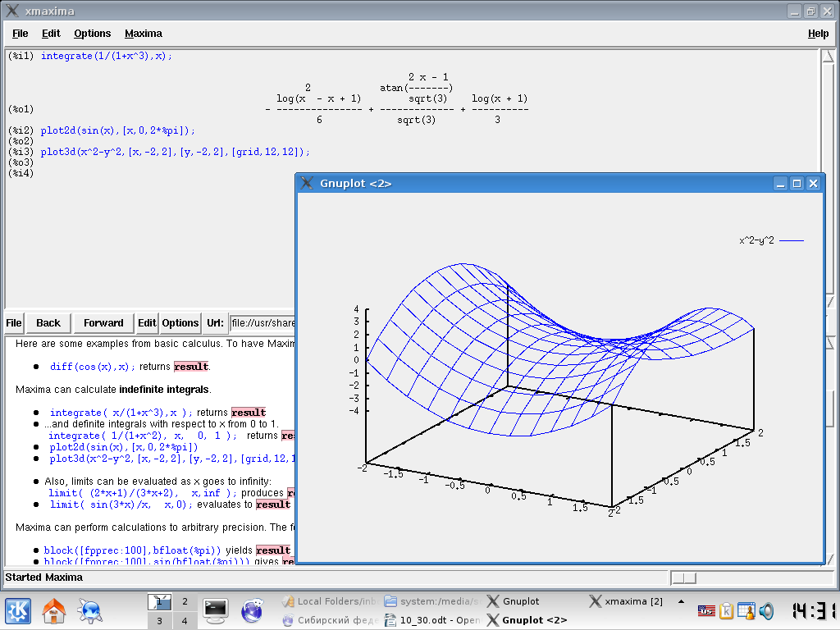Launch the Konqueror browser gear icon
The image size is (840, 630).
coord(89,610)
